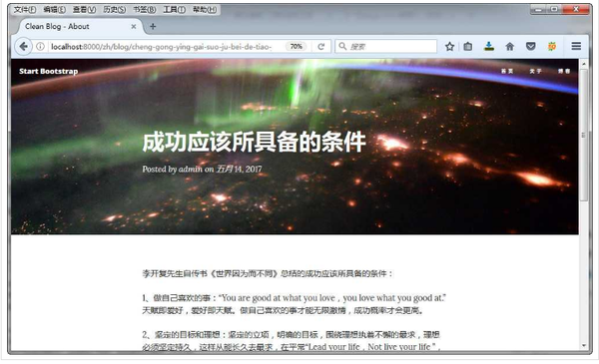Bookmark this page with the star icon
The height and width of the screenshot is (364, 599).
[449, 47]
